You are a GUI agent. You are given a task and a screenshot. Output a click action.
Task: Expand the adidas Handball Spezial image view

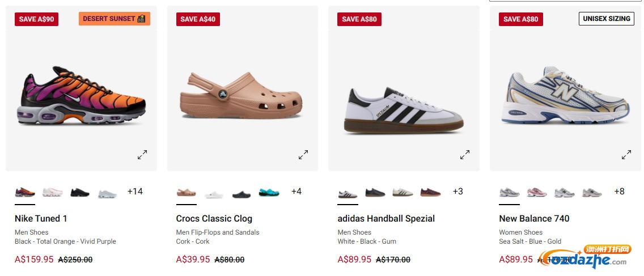465,154
